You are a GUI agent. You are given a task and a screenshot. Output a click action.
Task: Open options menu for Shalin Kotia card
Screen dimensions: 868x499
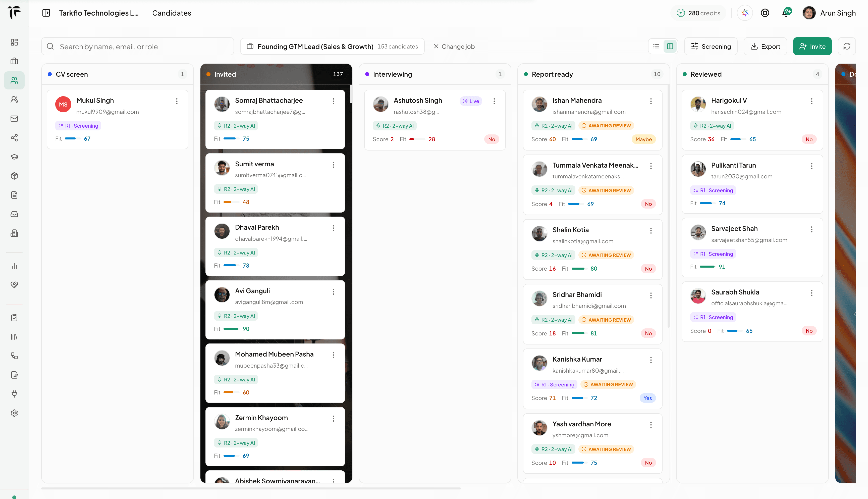point(651,231)
